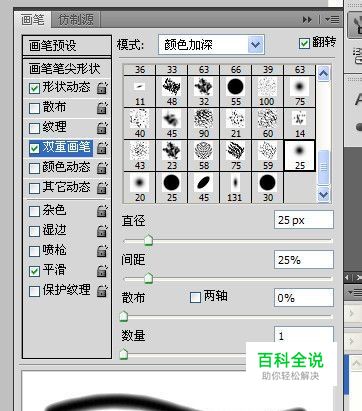Viewport: 362px width, 411px height.
Task: Select brush tip sized 21
Action: pos(236,123)
